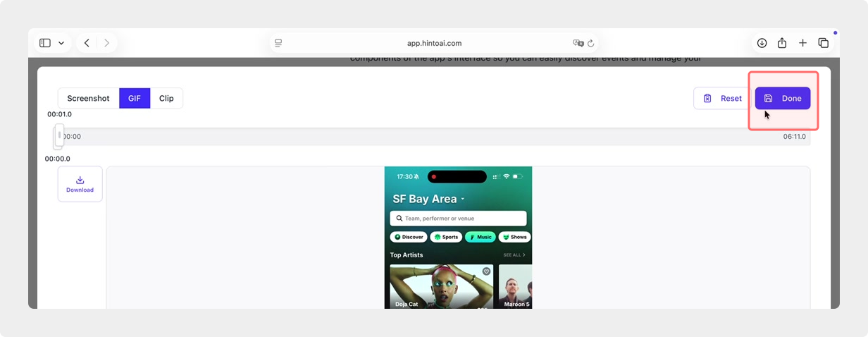
Task: Click the app.hintoai.com address bar
Action: coord(434,43)
